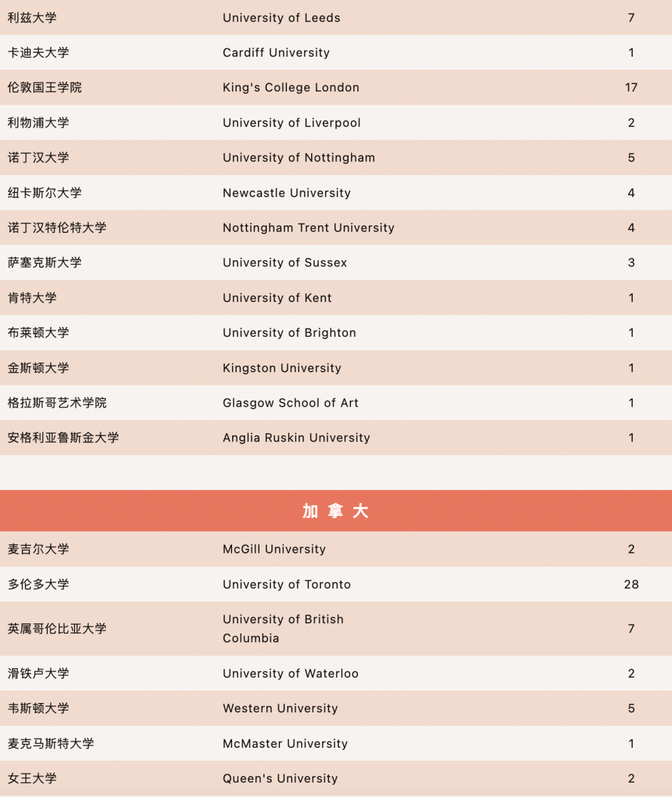This screenshot has height=797, width=672.
Task: Click 'Cardiff University' cell
Action: click(x=276, y=52)
